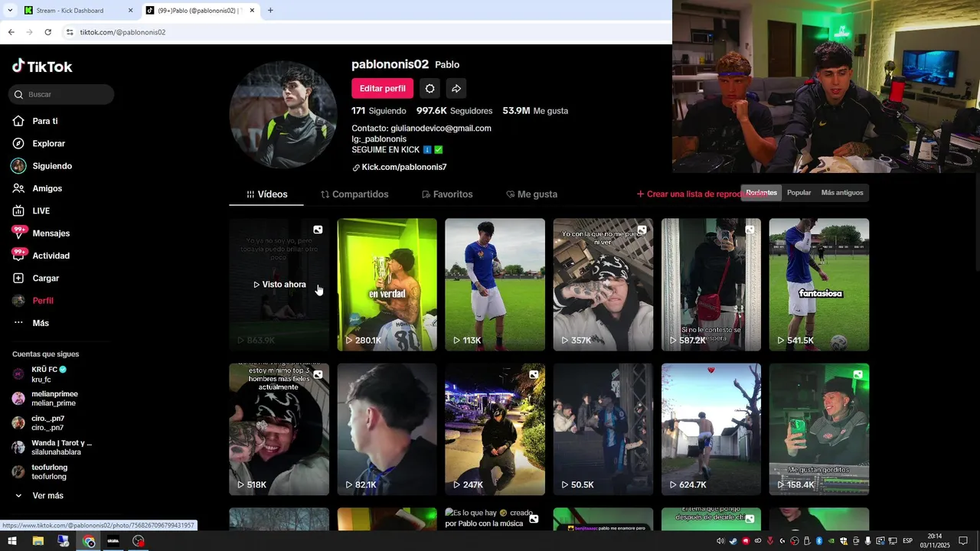Open video with 113K views

click(495, 285)
